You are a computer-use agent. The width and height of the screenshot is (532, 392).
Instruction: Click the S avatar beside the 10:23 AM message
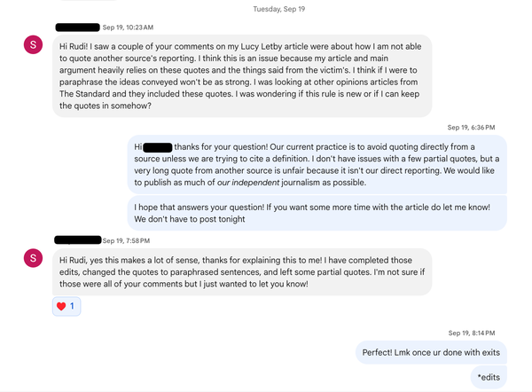(x=34, y=45)
